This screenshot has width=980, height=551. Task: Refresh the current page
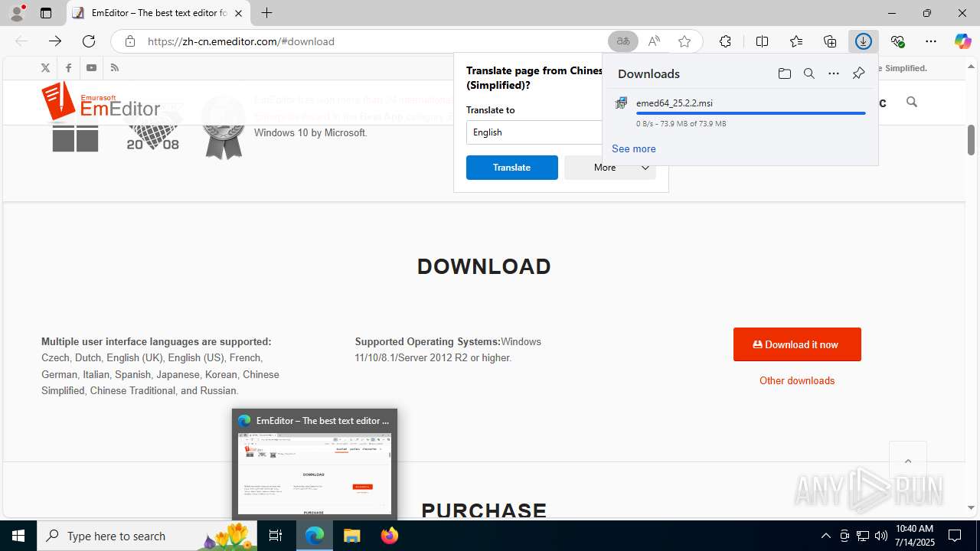(x=89, y=41)
